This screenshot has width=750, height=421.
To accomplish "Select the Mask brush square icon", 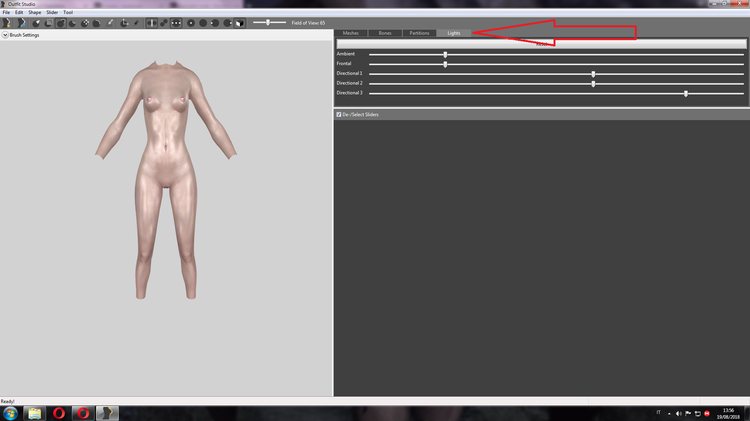I will 48,23.
